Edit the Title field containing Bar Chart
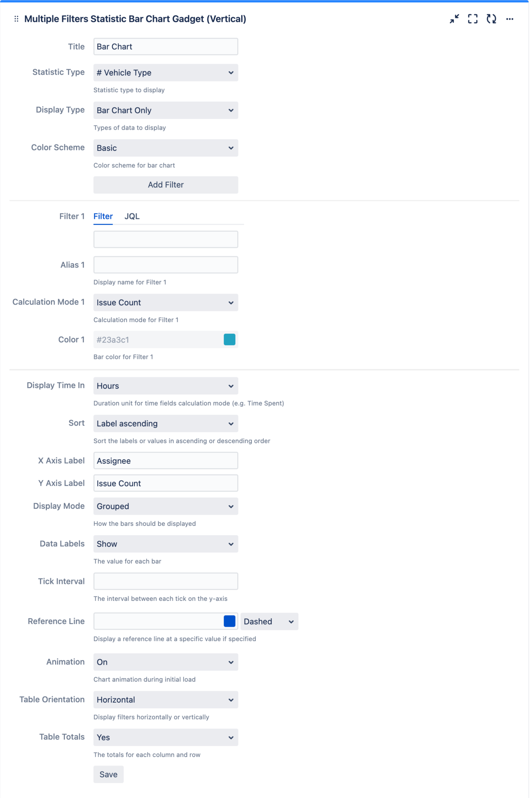Screen dimensions: 532x798 coord(165,46)
